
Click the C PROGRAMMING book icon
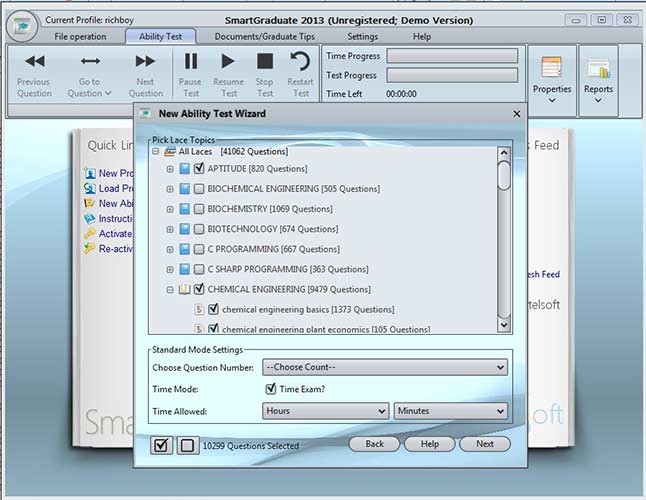(185, 249)
